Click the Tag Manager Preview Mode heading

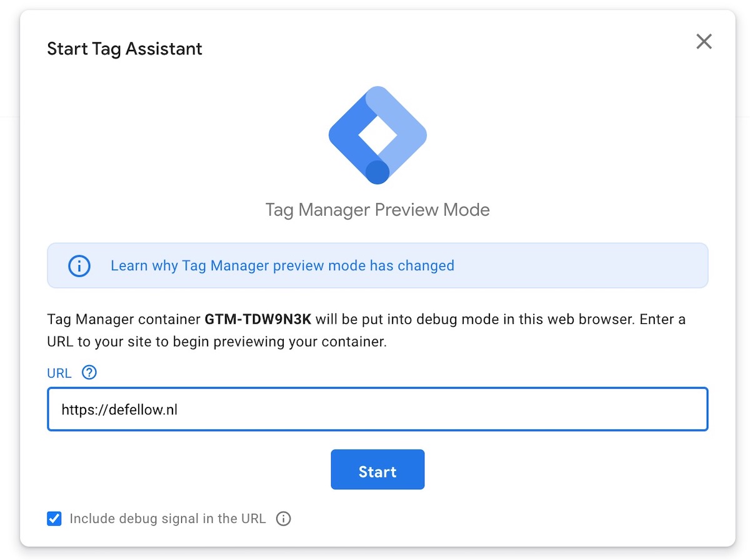pos(377,209)
